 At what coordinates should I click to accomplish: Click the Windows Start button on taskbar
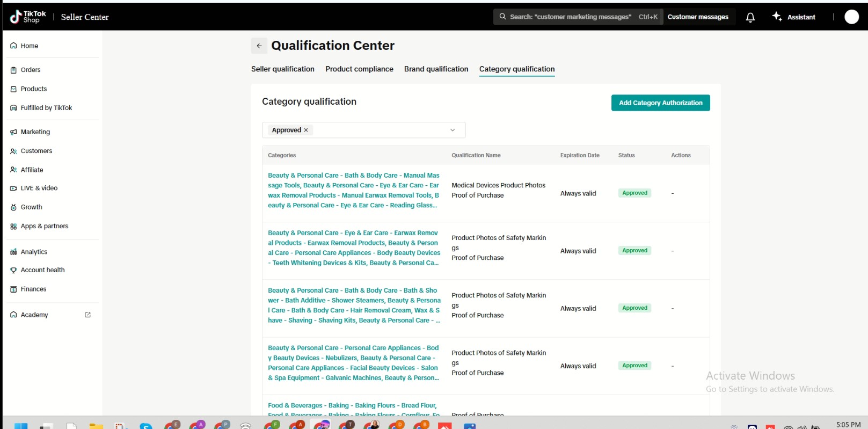21,426
